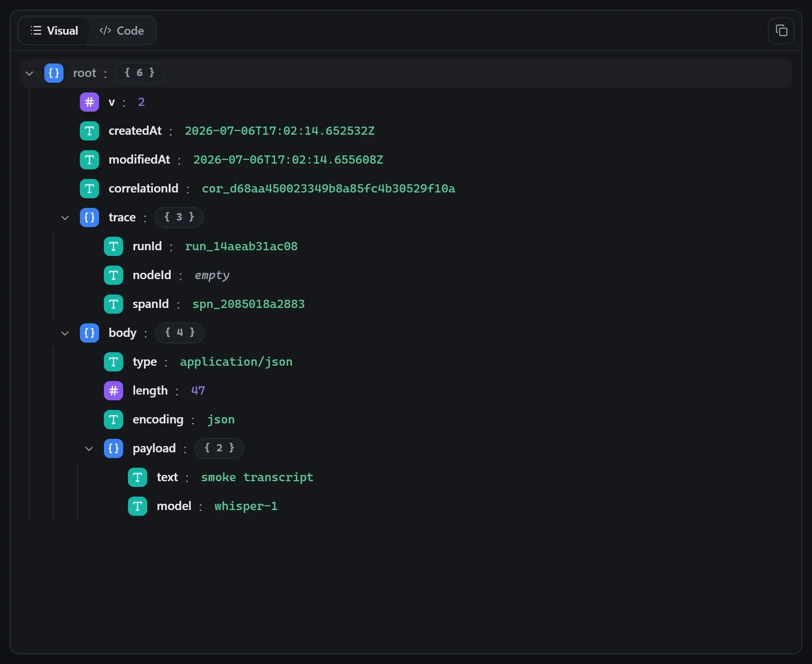
Task: Click the model key label
Action: tap(174, 506)
